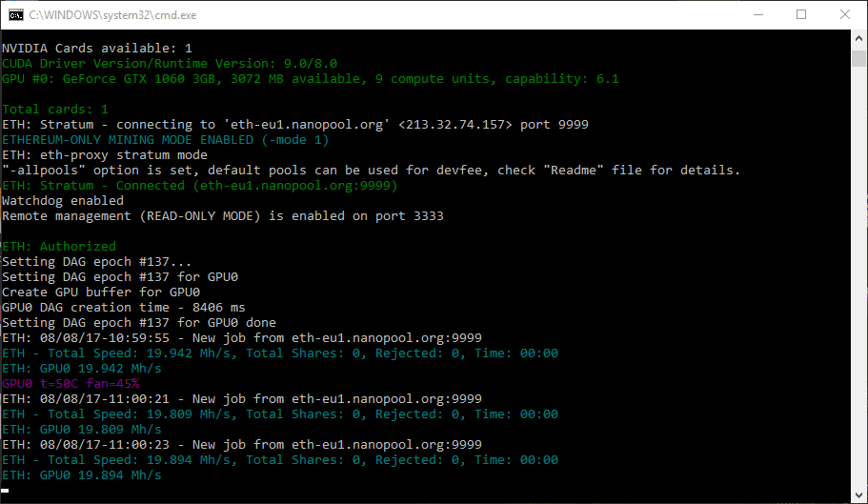
Task: Click the line "NVIDIA Cards available: 1"
Action: click(x=97, y=49)
